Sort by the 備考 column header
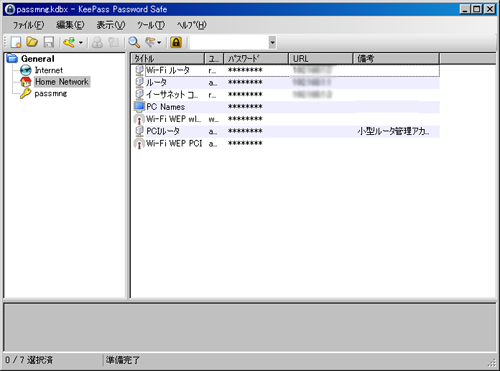The image size is (500, 371). [396, 59]
